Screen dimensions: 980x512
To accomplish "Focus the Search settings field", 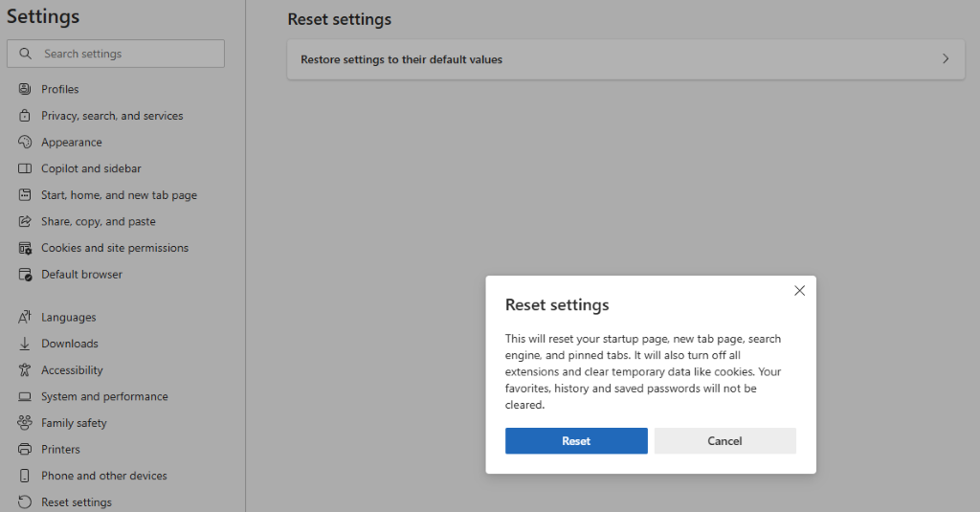I will [116, 54].
